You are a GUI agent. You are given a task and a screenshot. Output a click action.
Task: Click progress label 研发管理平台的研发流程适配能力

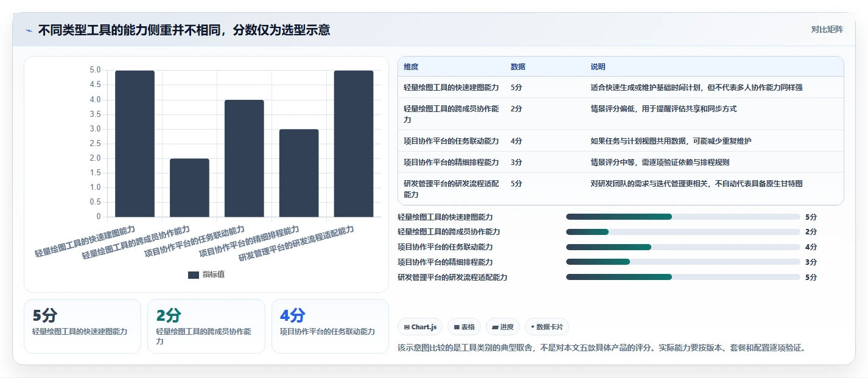452,278
